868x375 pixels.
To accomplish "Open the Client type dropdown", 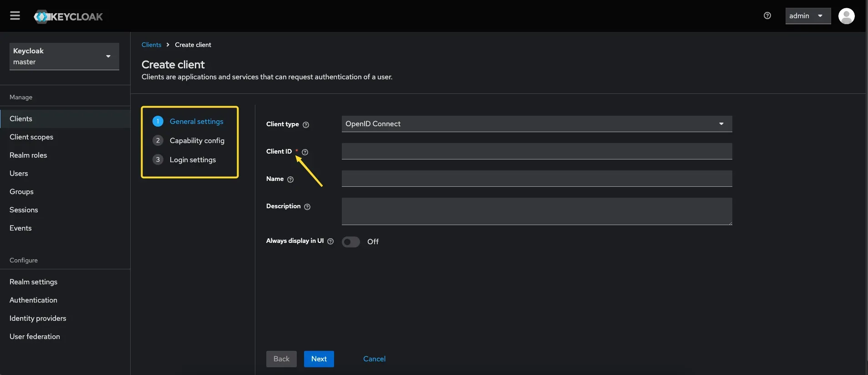I will pyautogui.click(x=536, y=124).
